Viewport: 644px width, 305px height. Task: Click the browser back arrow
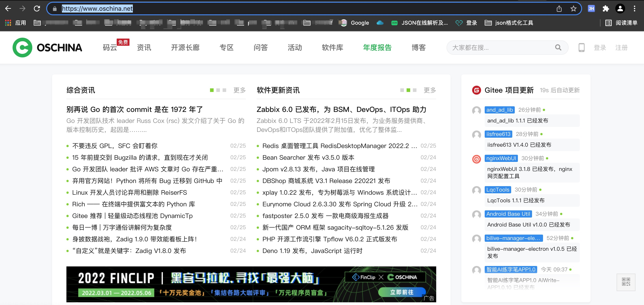(8, 9)
